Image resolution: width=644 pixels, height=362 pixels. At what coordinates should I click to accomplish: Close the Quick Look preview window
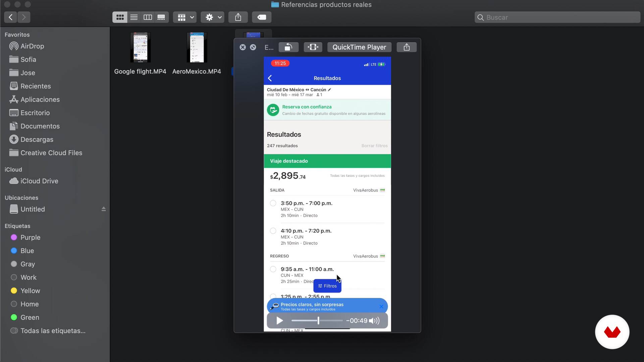(x=243, y=47)
